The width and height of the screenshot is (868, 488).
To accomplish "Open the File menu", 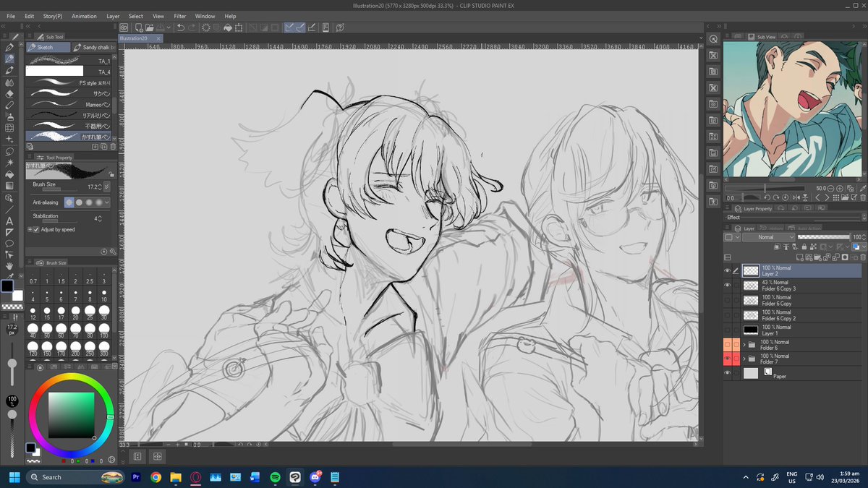I will coord(11,16).
